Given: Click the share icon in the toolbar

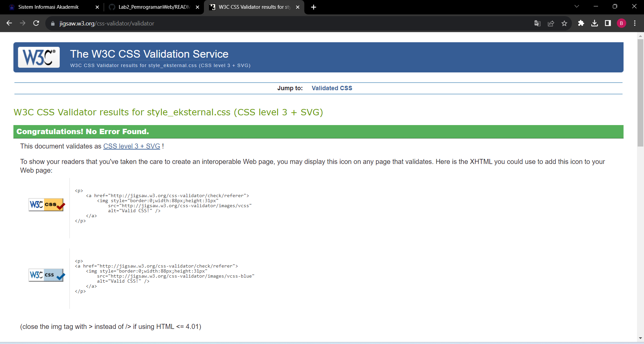Looking at the screenshot, I should tap(551, 23).
